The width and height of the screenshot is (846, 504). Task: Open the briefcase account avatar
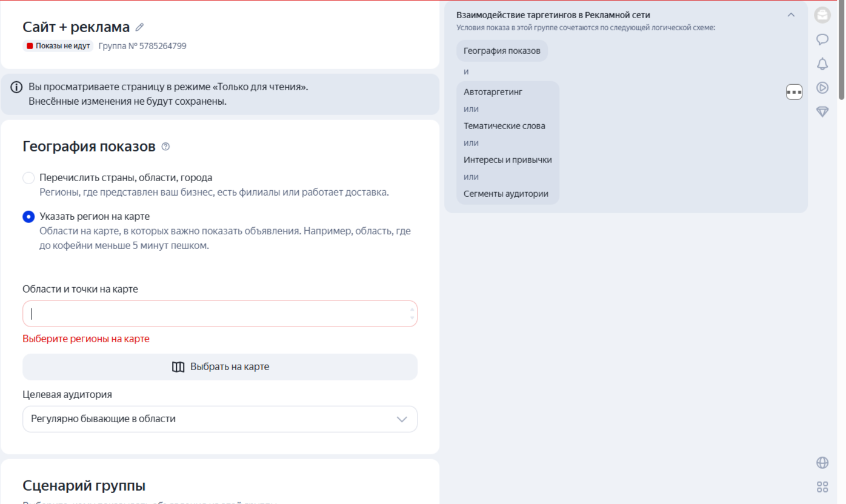coord(822,15)
